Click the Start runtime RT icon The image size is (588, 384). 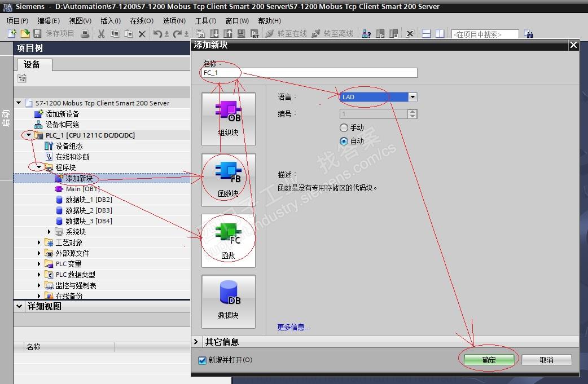254,34
